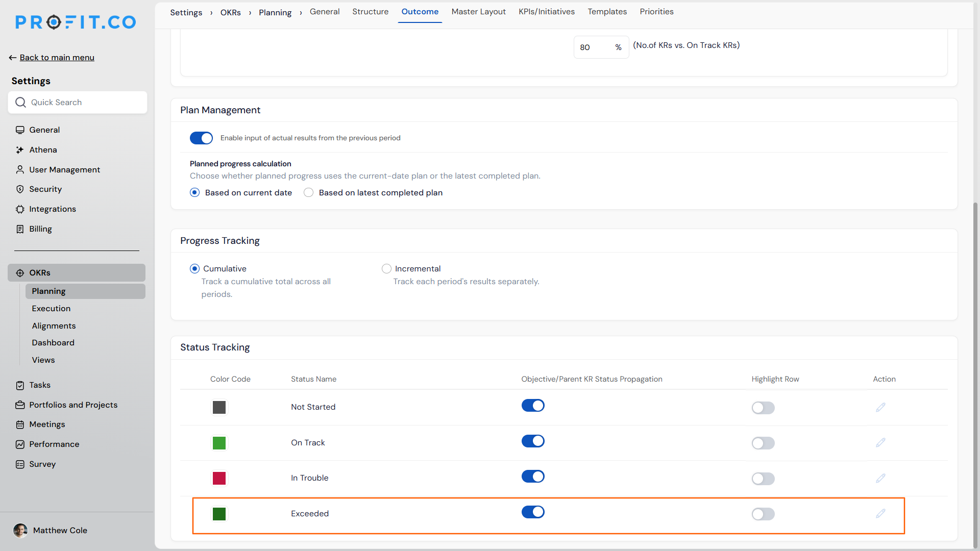Edit the Exceeded status with pencil icon
This screenshot has width=980, height=551.
pyautogui.click(x=880, y=513)
